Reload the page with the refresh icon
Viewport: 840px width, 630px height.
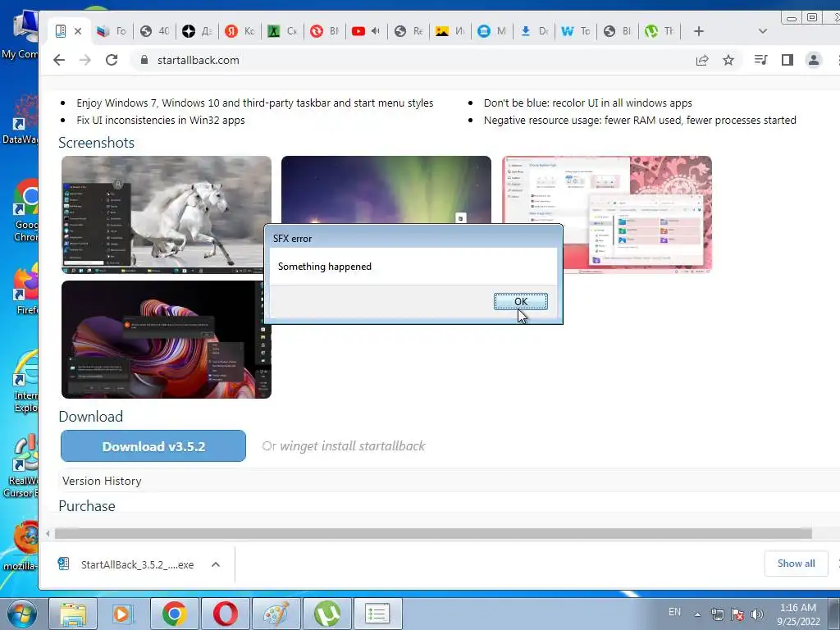tap(112, 60)
